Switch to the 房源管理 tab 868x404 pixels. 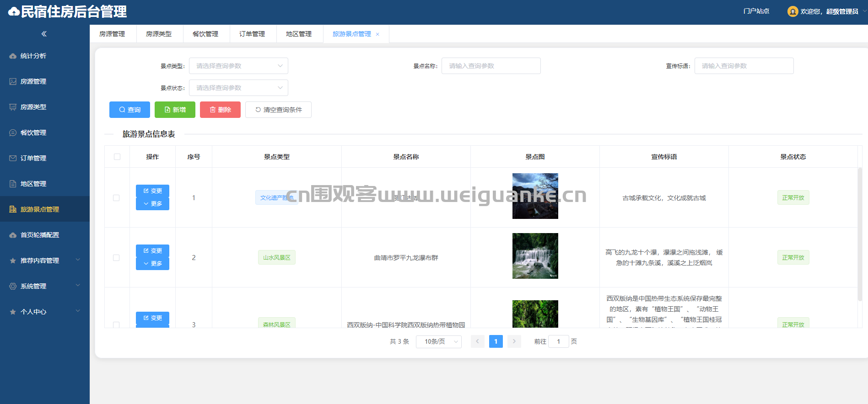[113, 34]
